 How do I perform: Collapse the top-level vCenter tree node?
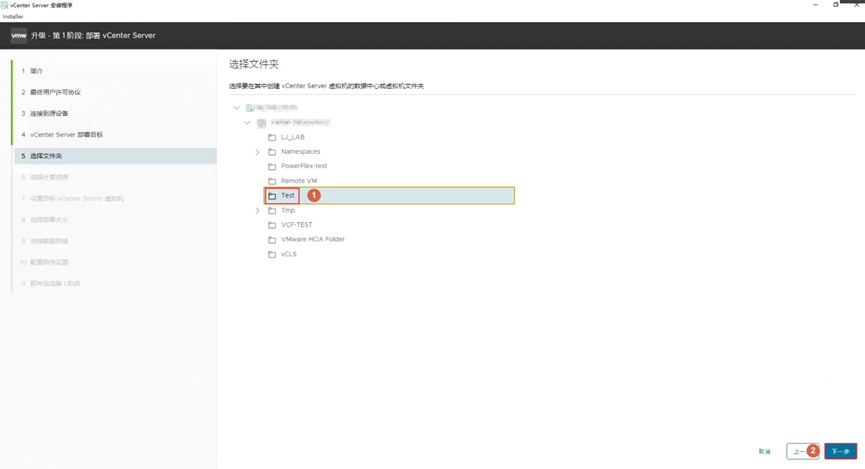pyautogui.click(x=236, y=108)
